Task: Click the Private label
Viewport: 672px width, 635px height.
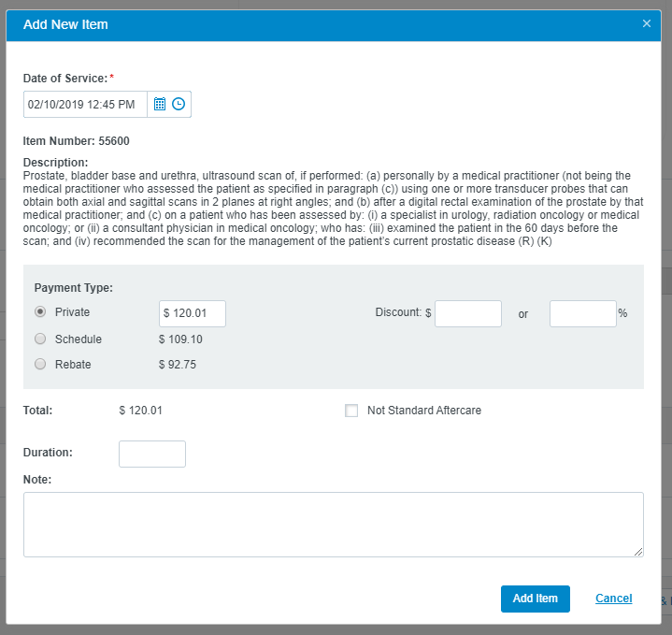Action: point(72,312)
